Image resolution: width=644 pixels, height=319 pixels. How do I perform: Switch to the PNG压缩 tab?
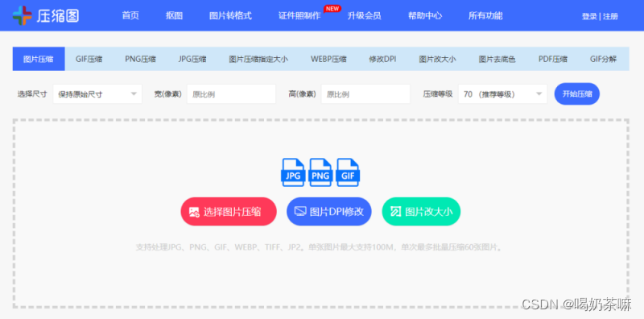point(140,59)
